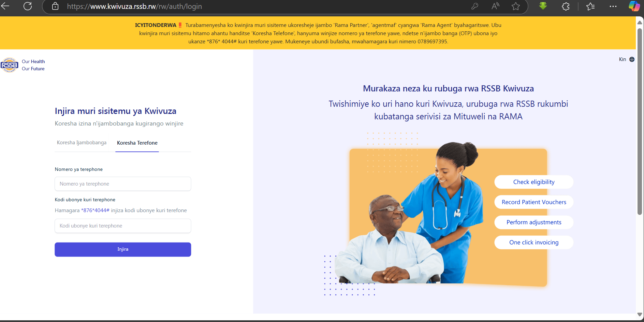Add page to favorites star icon
This screenshot has height=322, width=644.
point(516,6)
